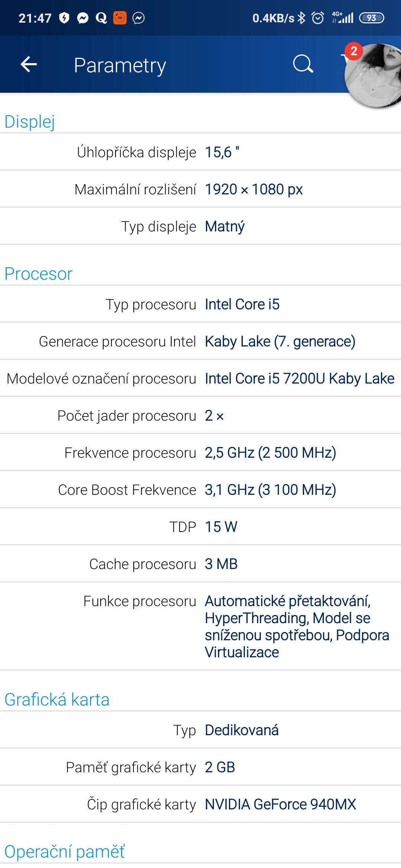Tap the Q notification icon
The image size is (401, 868).
(101, 18)
